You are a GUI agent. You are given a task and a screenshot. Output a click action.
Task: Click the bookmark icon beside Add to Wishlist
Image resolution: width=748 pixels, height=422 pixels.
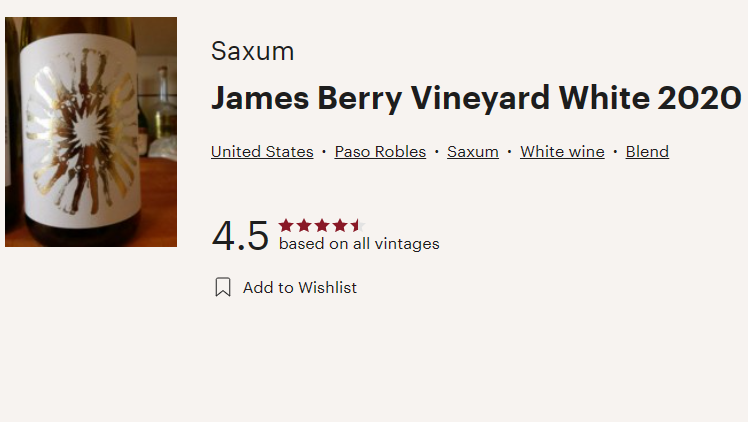click(223, 288)
